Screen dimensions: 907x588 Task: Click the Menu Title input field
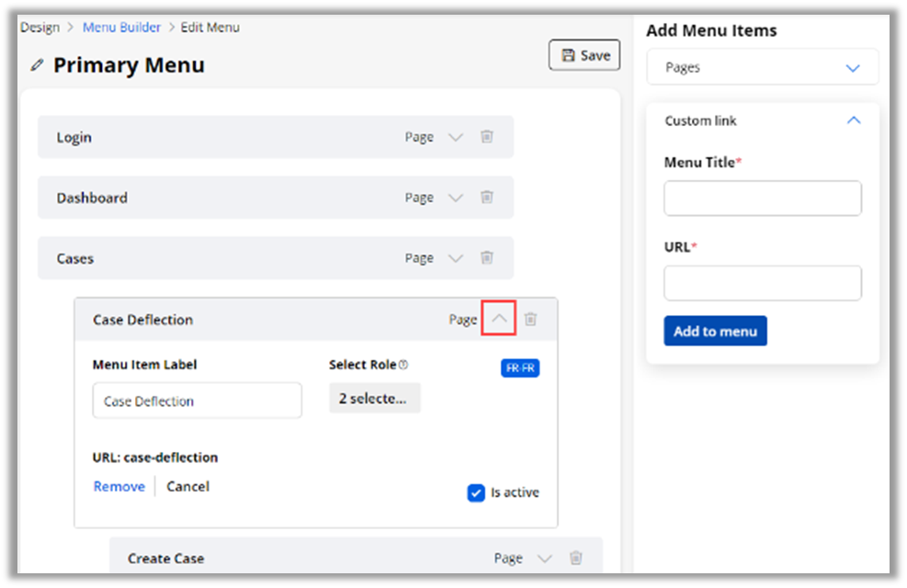coord(762,198)
